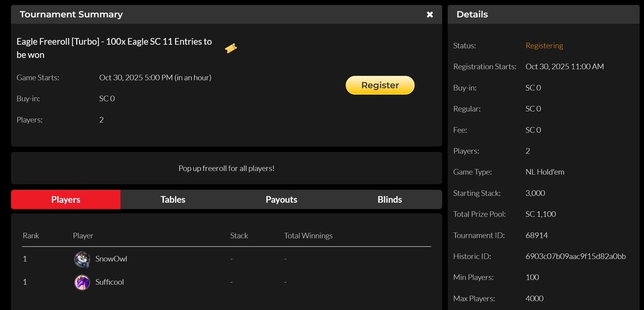644x310 pixels.
Task: Click the ticket icon beside the tournament title
Action: pos(231,48)
